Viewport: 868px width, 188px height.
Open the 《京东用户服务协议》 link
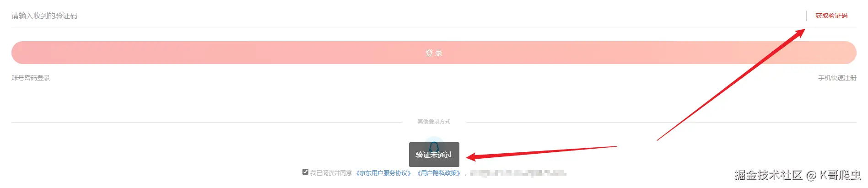coord(383,173)
